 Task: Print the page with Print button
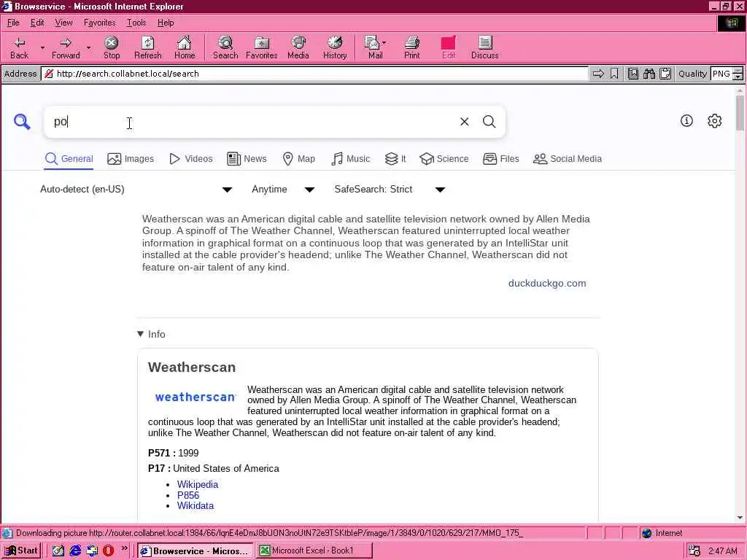[x=412, y=48]
